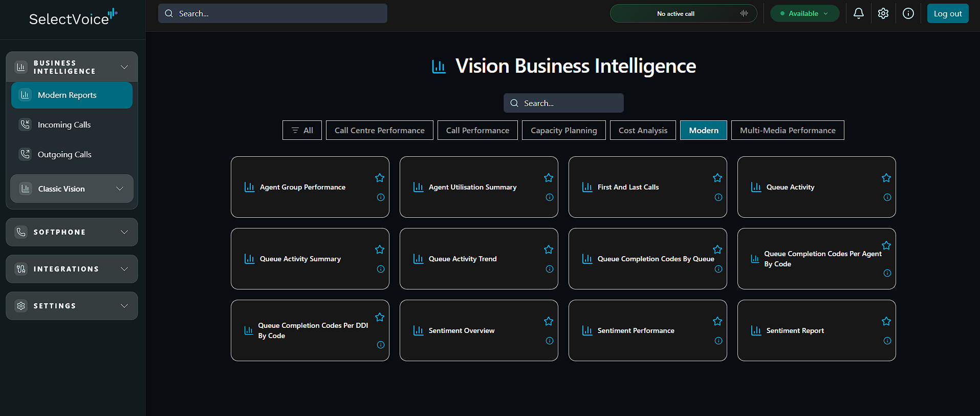Expand the Settings section in sidebar
The image size is (980, 416).
coord(72,306)
